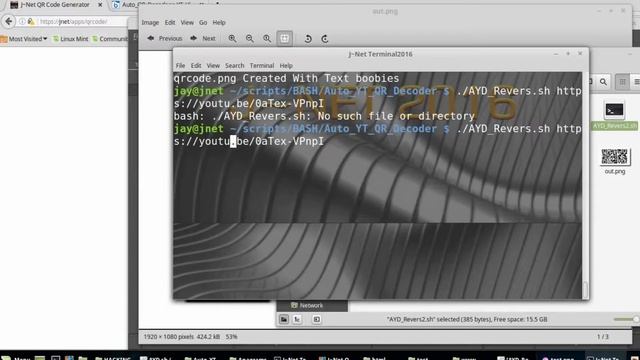Switch file manager to icon view
Viewport: 640px width, 360px height.
pyautogui.click(x=622, y=82)
